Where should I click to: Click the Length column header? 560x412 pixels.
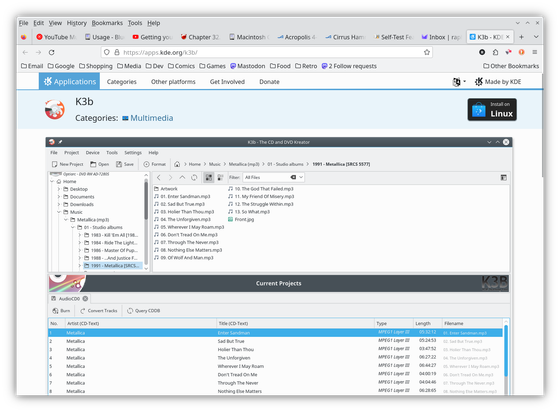[428, 323]
